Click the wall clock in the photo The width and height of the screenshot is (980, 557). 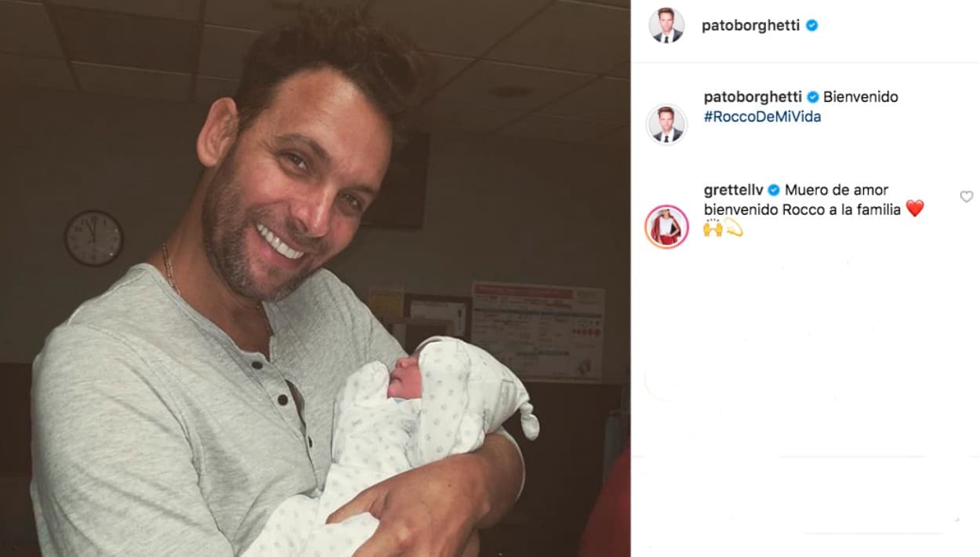click(93, 237)
